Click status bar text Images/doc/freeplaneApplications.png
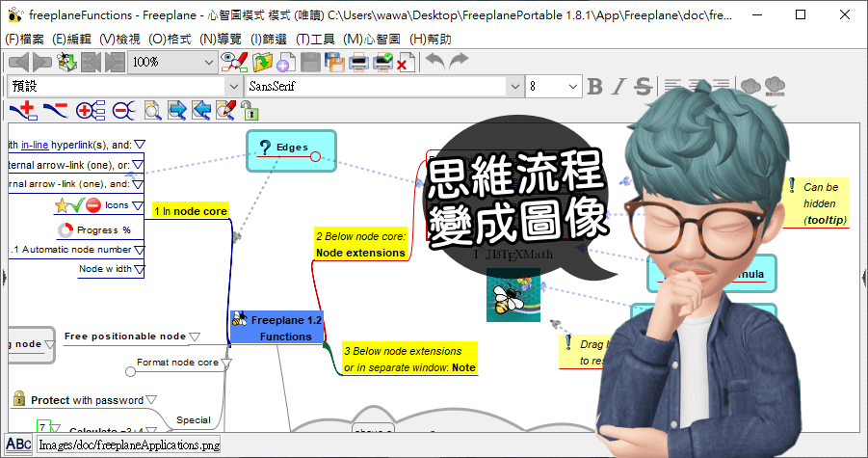868x458 pixels. (129, 445)
